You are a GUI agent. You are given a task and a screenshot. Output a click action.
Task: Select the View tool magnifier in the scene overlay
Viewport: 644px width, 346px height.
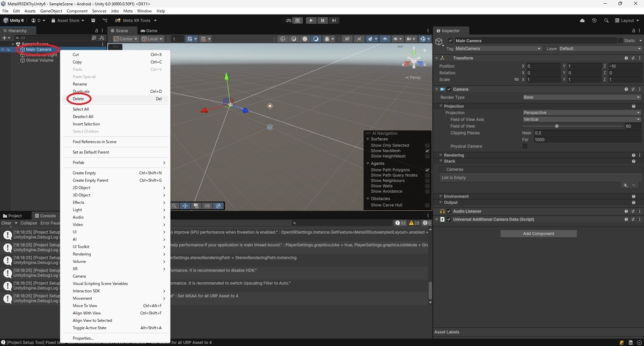tap(174, 205)
